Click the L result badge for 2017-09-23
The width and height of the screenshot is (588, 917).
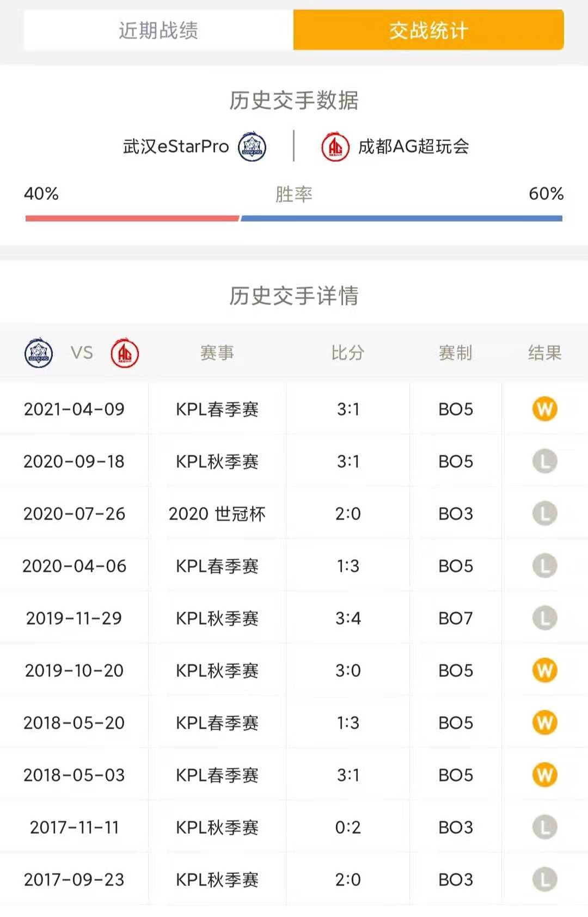(x=544, y=879)
